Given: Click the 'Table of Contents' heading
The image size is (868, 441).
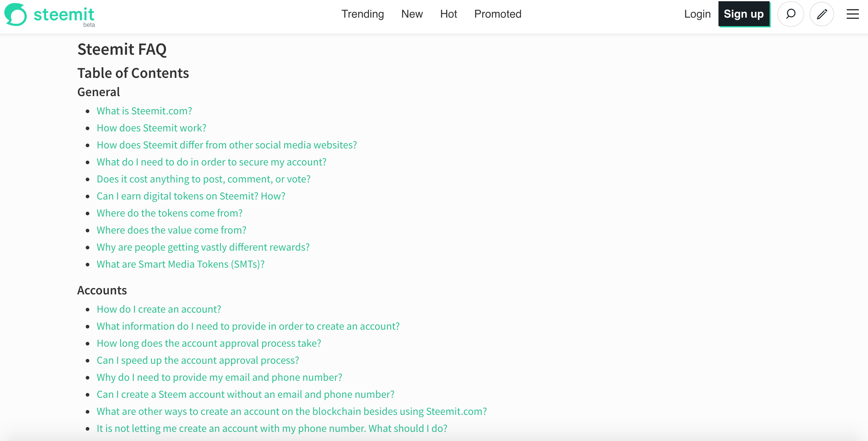Looking at the screenshot, I should (133, 73).
